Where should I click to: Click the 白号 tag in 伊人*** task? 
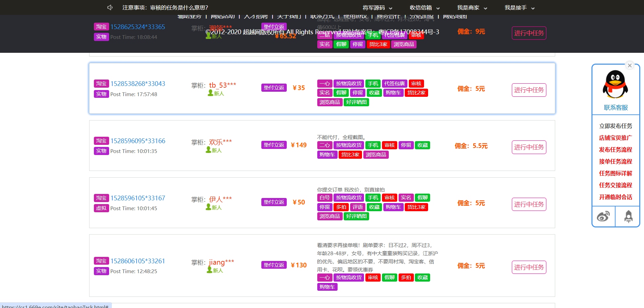(324, 198)
